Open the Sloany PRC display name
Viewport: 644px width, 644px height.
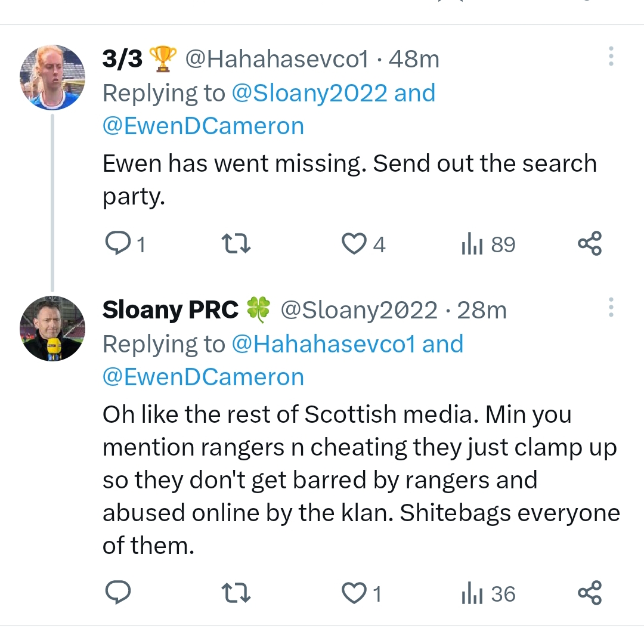[170, 310]
